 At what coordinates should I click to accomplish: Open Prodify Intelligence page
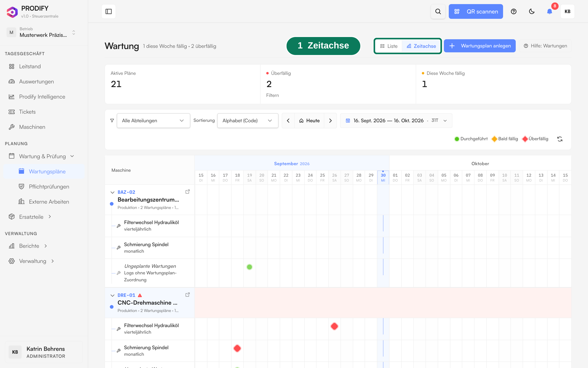(x=44, y=97)
